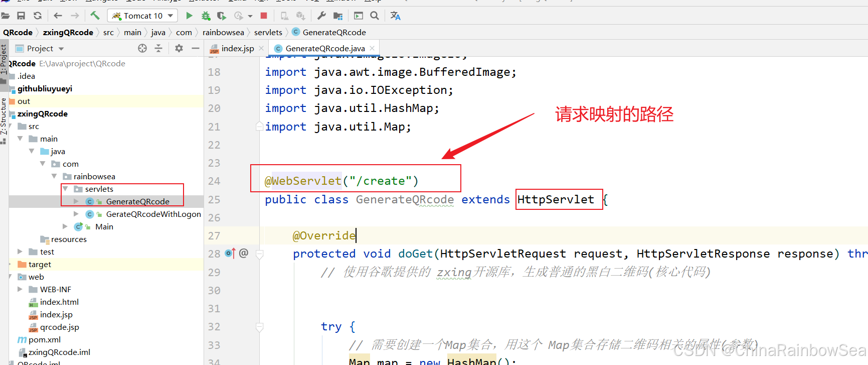
Task: Click the overriding method gutter icon on line 28
Action: pos(230,254)
